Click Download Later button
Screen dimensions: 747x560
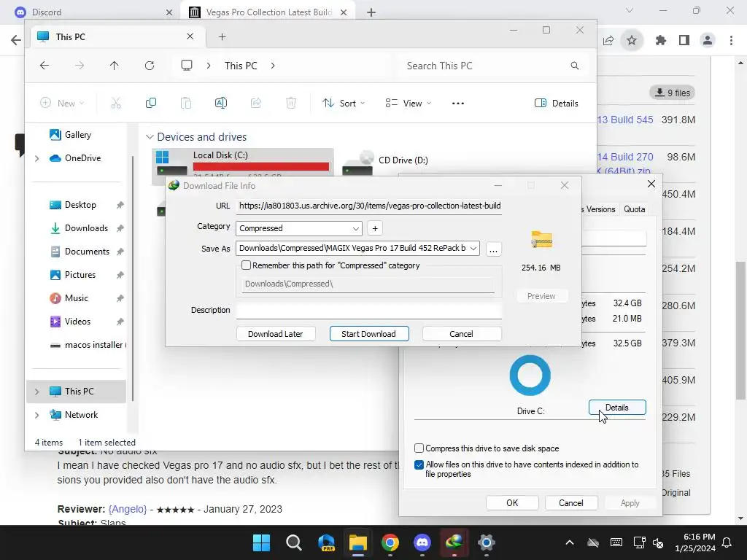pyautogui.click(x=275, y=334)
